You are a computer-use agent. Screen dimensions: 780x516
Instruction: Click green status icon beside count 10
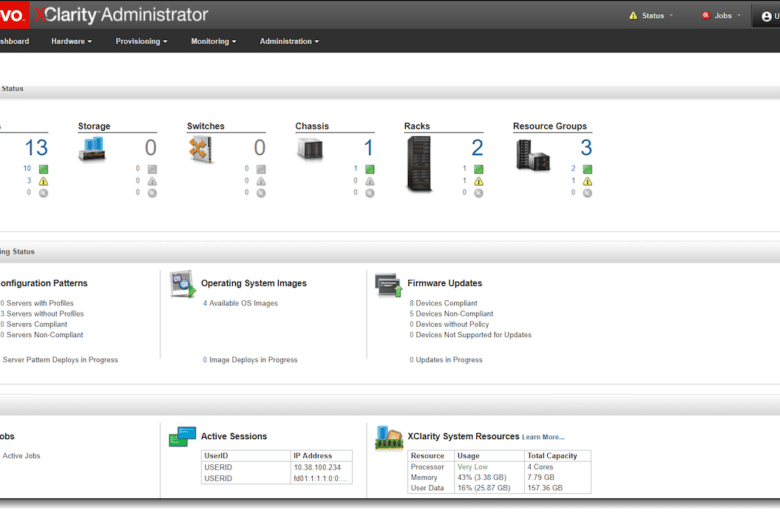pos(43,169)
